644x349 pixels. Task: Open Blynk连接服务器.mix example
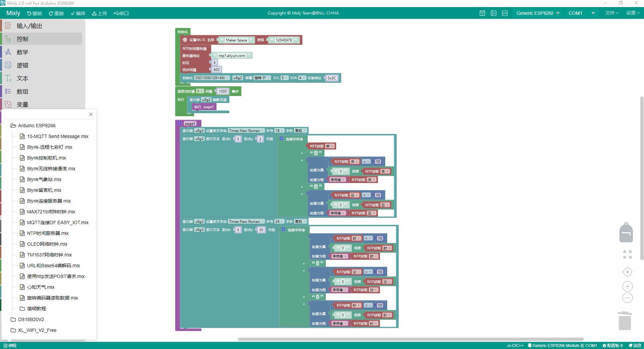[45, 201]
